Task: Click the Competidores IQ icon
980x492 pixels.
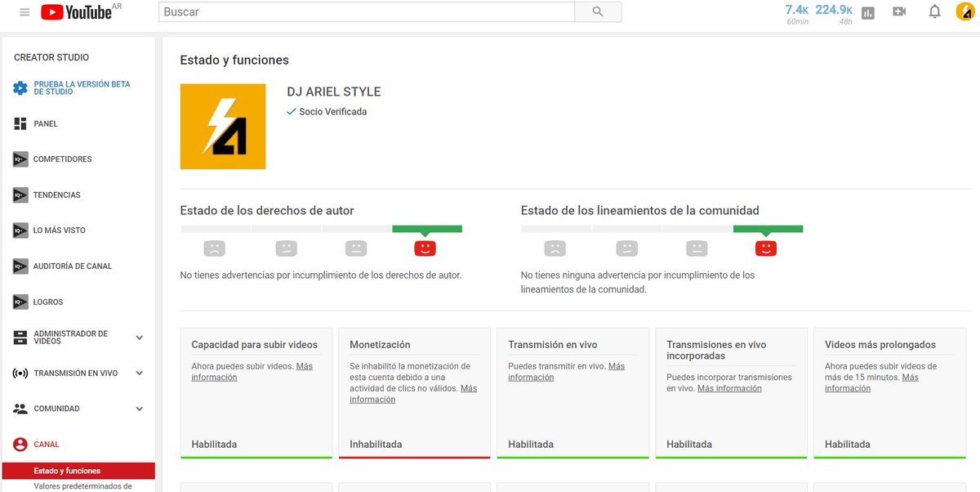Action: (x=20, y=159)
